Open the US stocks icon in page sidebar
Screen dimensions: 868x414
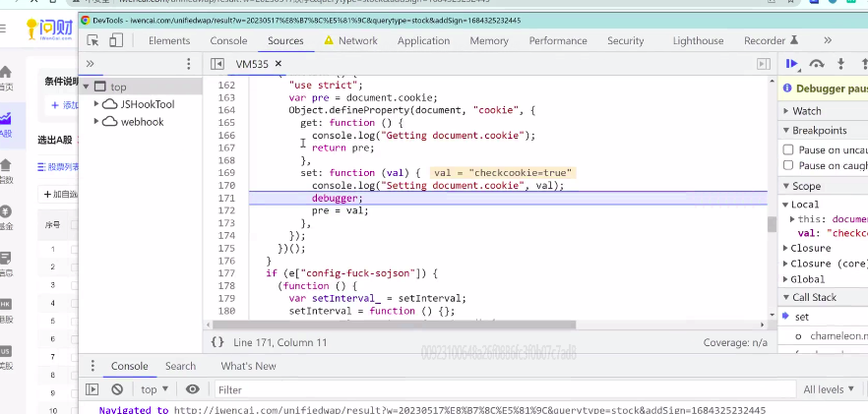[6, 351]
